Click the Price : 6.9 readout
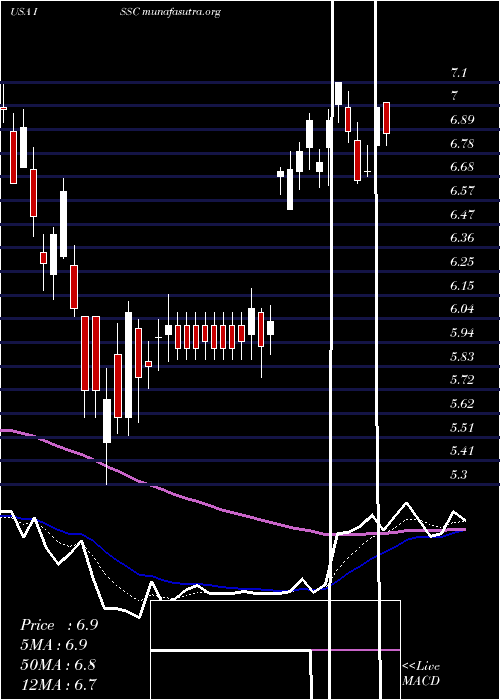Screen dimensions: 500x700 tap(59, 625)
